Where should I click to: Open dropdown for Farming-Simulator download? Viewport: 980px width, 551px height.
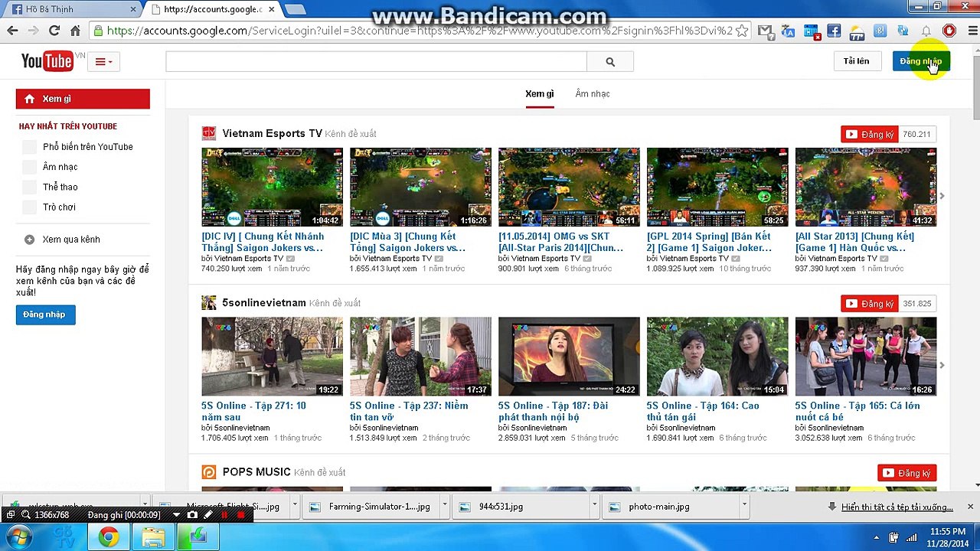tap(446, 506)
